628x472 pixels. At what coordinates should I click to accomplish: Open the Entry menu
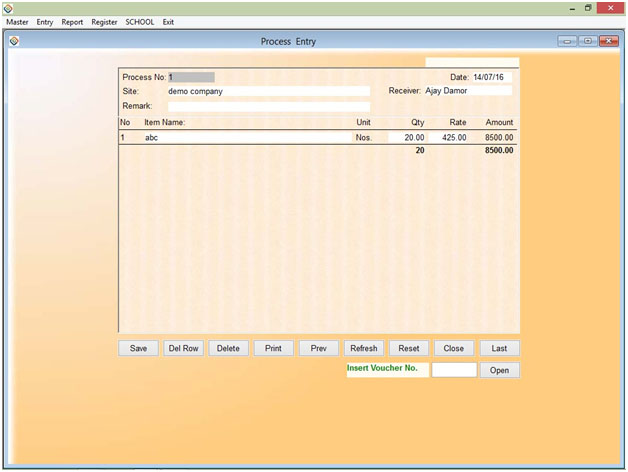point(45,22)
